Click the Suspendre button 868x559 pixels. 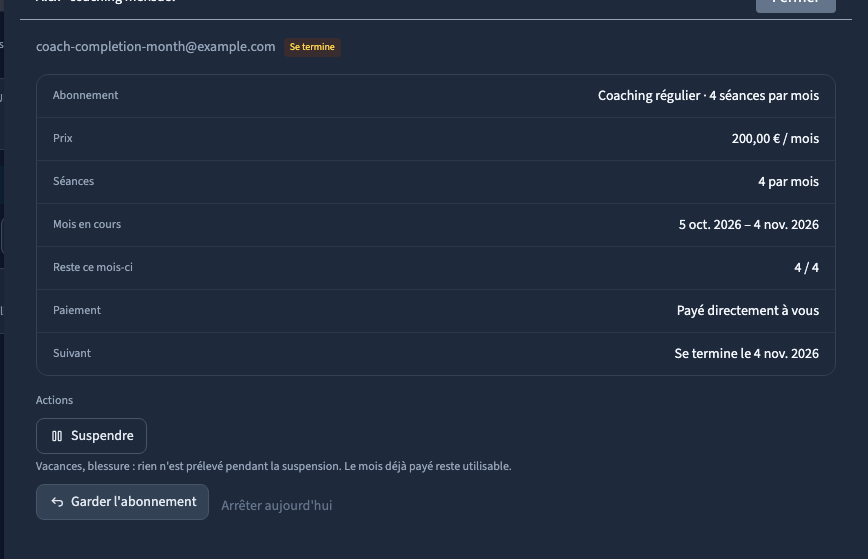(91, 436)
